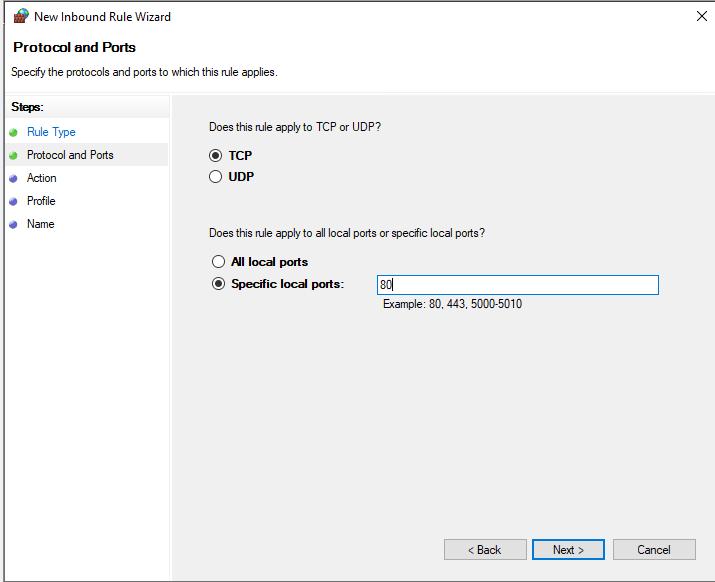Click the purple bullet beside Name
This screenshot has height=582, width=715.
click(x=13, y=224)
